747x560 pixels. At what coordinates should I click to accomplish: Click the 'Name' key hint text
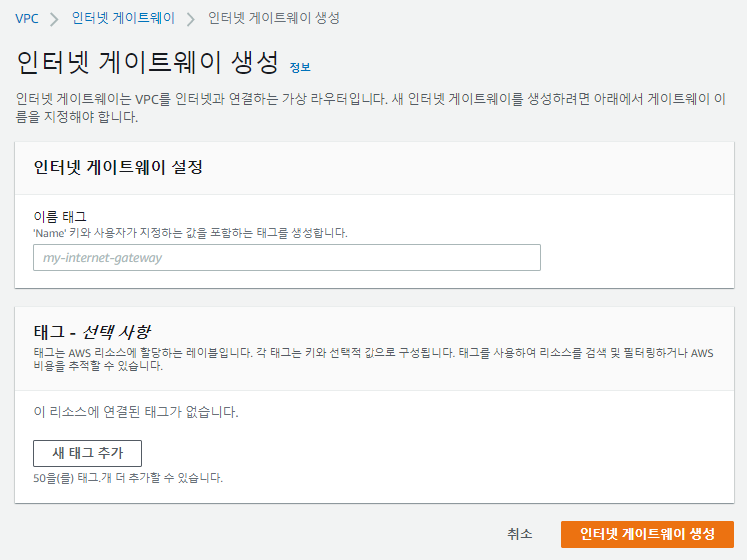coord(190,232)
